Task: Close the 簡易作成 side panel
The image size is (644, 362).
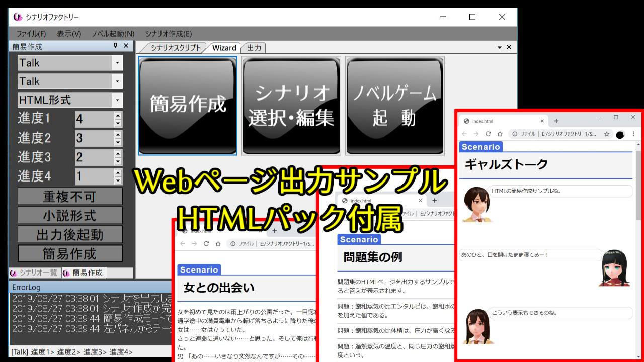Action: pos(126,46)
